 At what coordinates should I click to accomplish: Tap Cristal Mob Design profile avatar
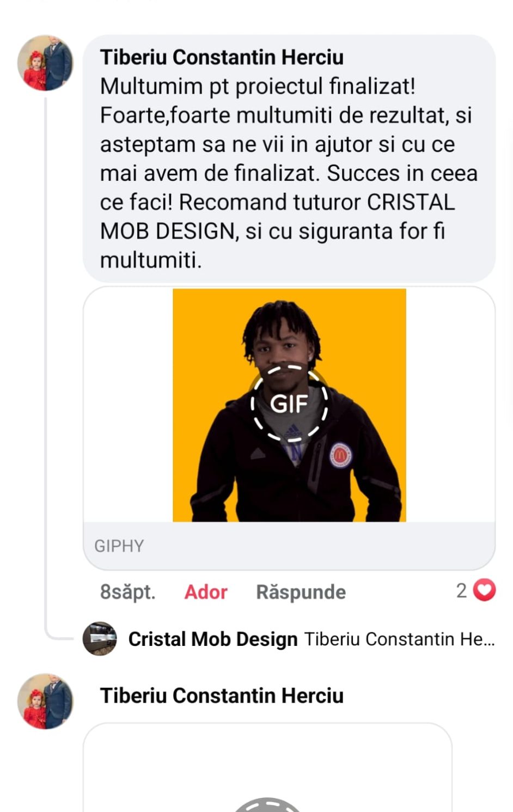[100, 638]
